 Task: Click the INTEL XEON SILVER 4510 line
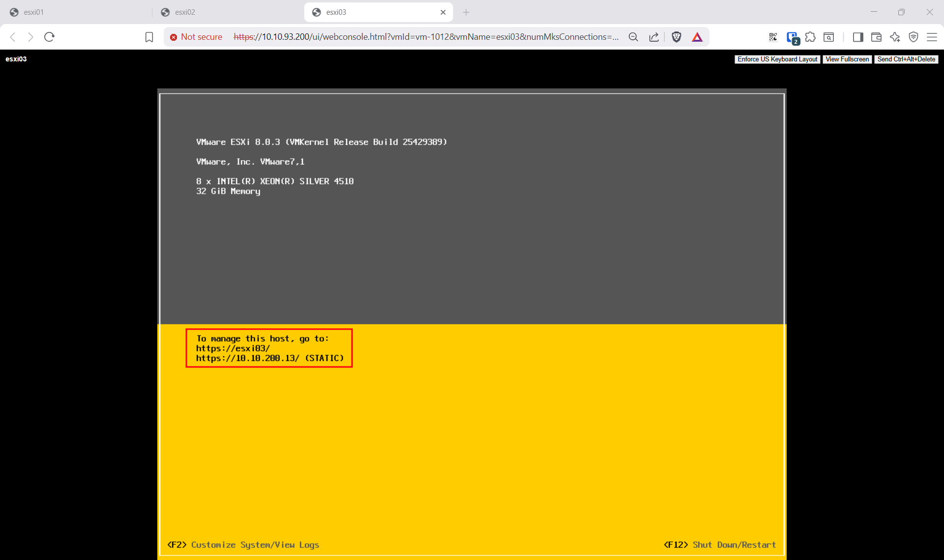tap(275, 181)
